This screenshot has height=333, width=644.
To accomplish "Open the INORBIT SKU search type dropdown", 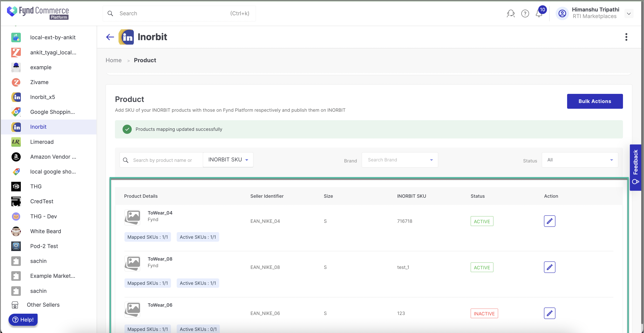I will [228, 160].
